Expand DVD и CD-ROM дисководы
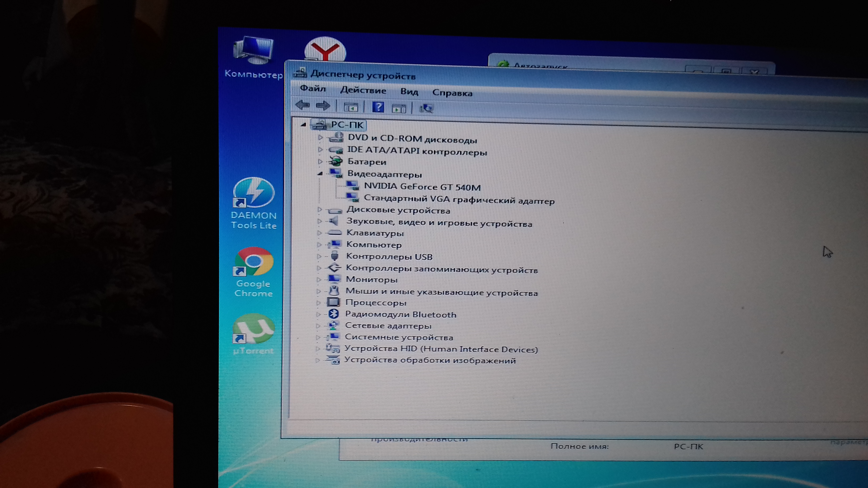This screenshot has width=868, height=488. coord(320,137)
